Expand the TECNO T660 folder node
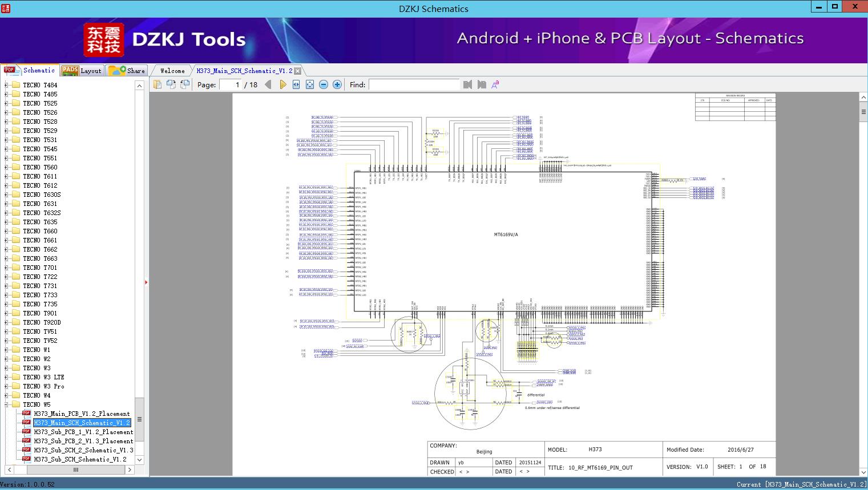This screenshot has width=868, height=490. click(6, 231)
